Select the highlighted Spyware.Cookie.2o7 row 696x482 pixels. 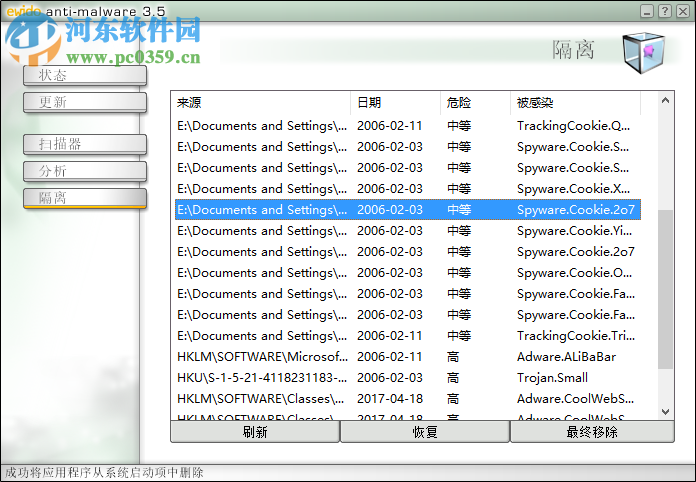(x=407, y=210)
